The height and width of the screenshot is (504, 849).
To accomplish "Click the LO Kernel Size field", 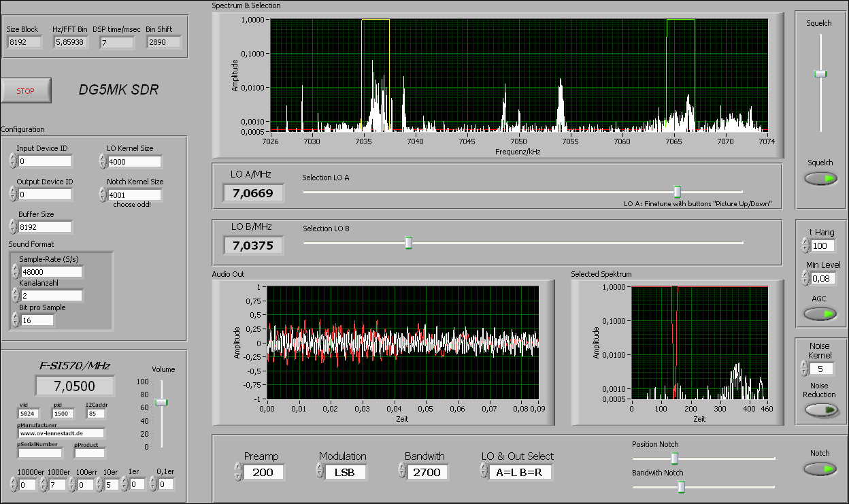I will coord(134,162).
